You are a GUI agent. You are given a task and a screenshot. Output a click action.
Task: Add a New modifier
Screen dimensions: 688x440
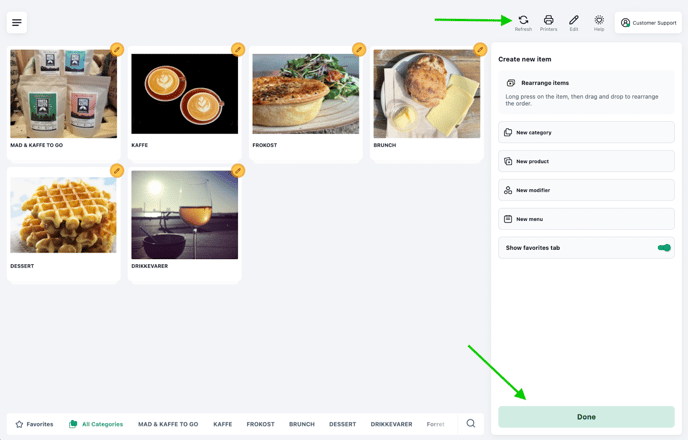click(x=586, y=190)
